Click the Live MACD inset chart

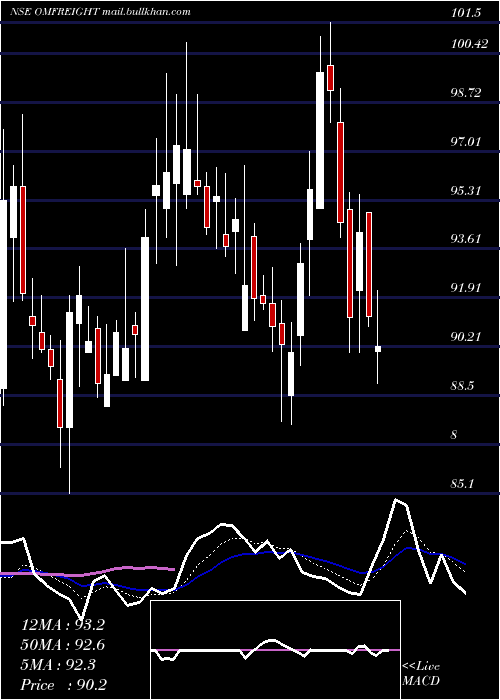coord(275,650)
